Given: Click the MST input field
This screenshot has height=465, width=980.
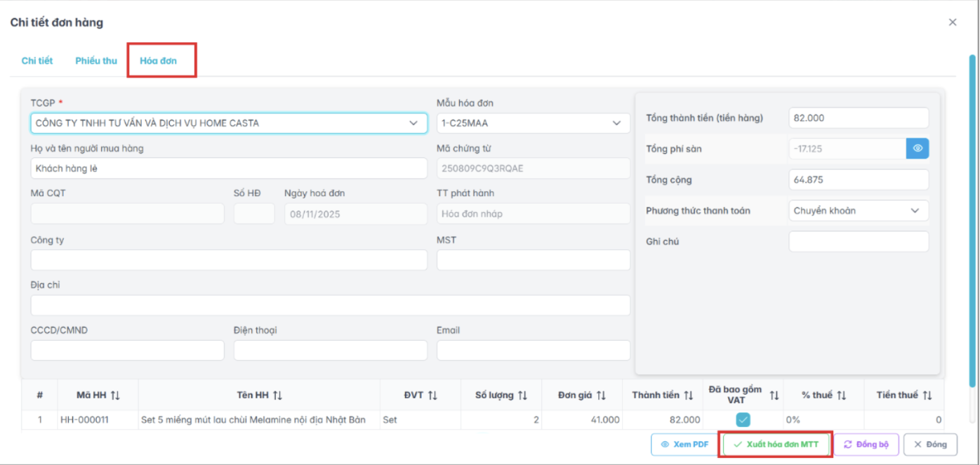Looking at the screenshot, I should click(534, 260).
